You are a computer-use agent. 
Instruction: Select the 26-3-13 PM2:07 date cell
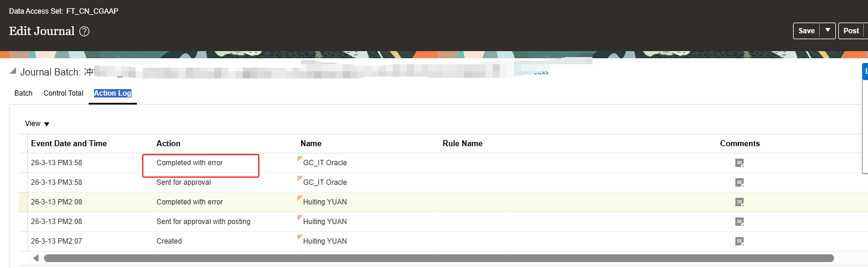tap(57, 241)
